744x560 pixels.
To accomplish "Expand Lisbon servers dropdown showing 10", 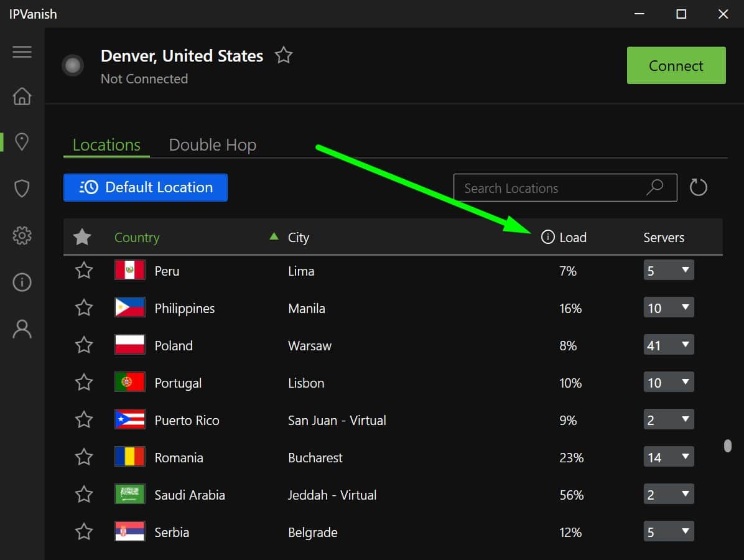I will pos(669,382).
